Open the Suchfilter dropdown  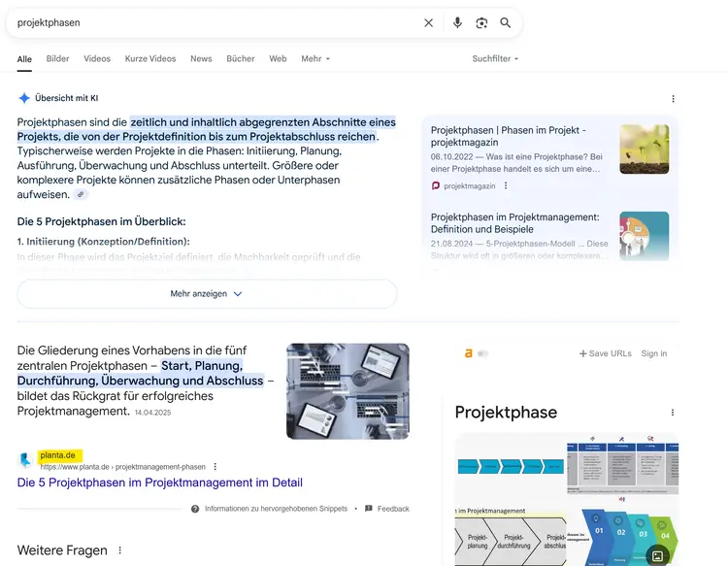[495, 59]
